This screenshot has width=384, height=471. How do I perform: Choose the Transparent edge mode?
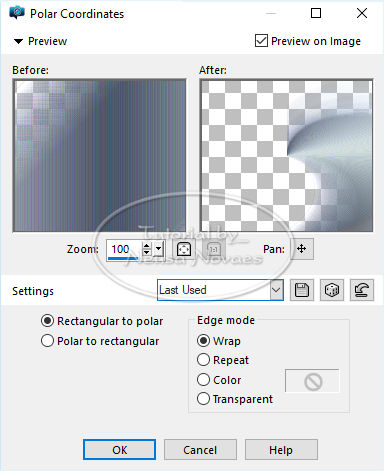(203, 399)
